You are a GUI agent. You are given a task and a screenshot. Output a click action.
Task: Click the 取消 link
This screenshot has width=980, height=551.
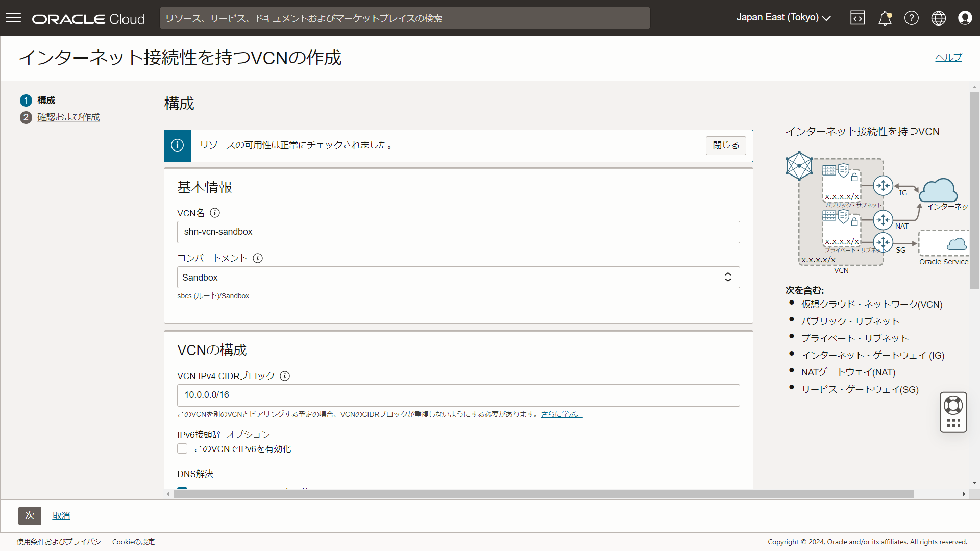pyautogui.click(x=61, y=516)
